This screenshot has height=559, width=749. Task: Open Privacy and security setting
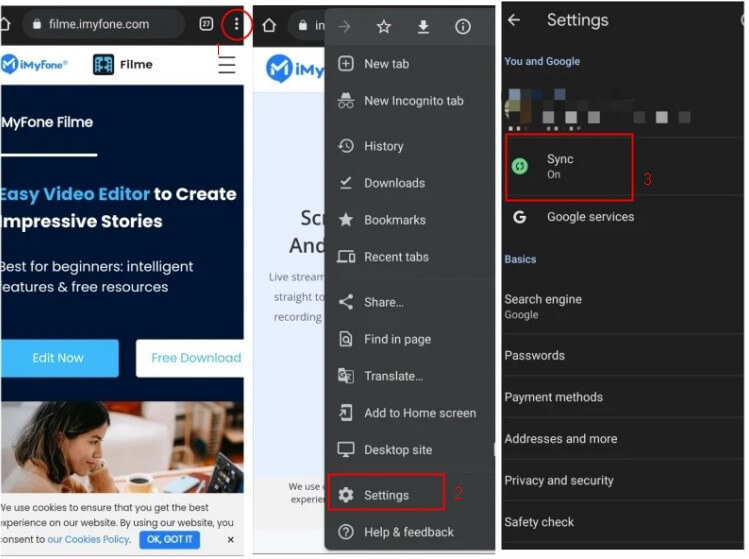coord(623,480)
